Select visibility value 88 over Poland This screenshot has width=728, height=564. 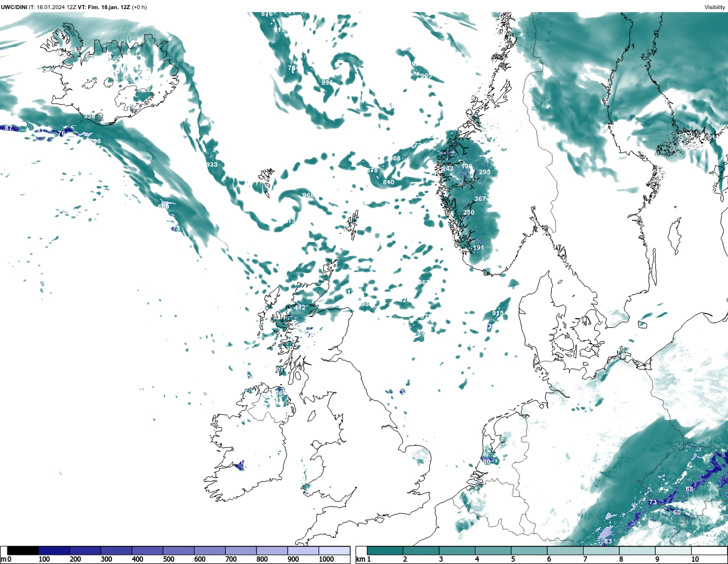pyautogui.click(x=689, y=489)
